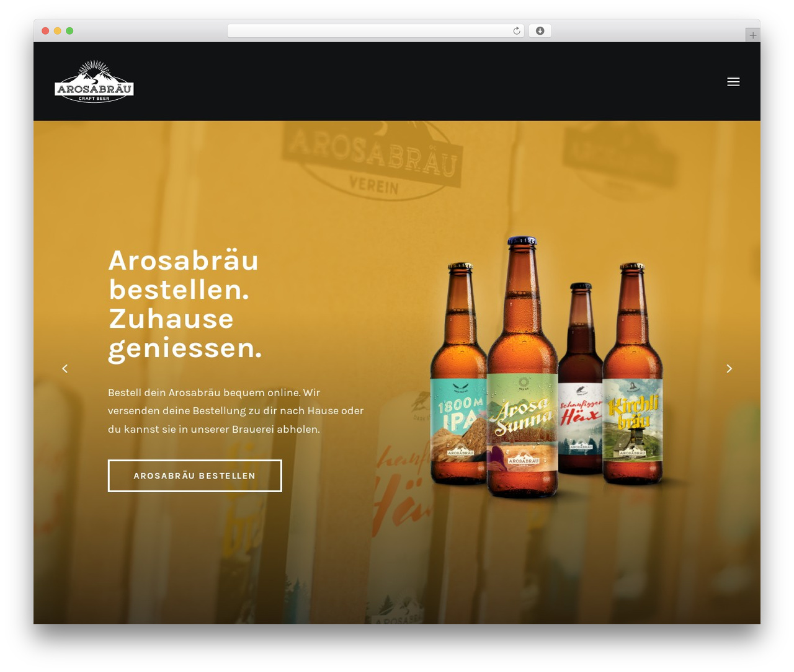Click the browser address bar
Image resolution: width=794 pixels, height=672 pixels.
tap(376, 31)
